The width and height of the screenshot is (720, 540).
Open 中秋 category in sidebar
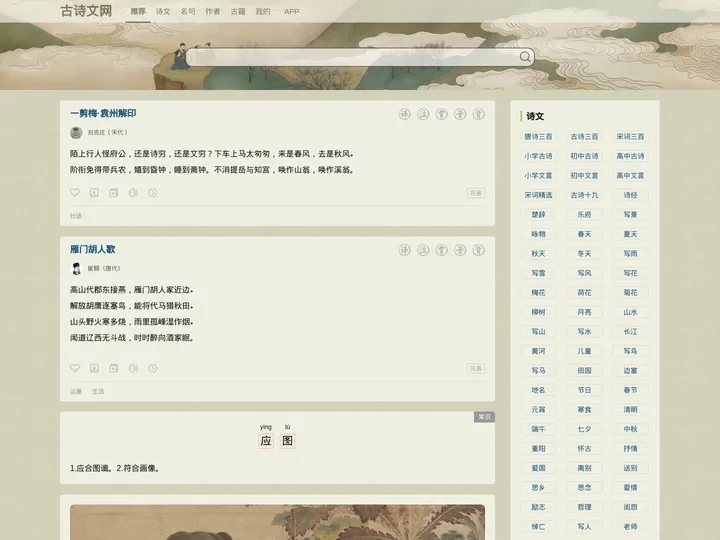click(630, 429)
